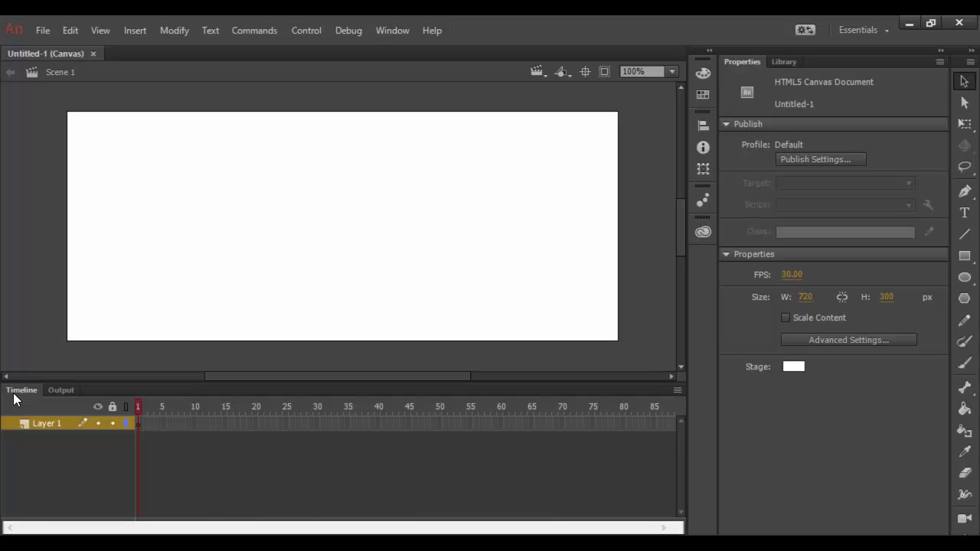The image size is (980, 551).
Task: Change the Stage color swatch
Action: 793,366
